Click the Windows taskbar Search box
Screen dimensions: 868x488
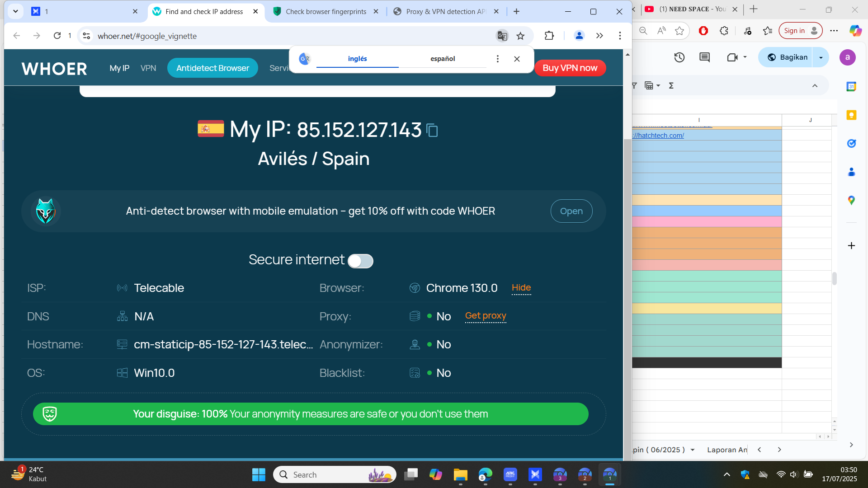coord(335,474)
